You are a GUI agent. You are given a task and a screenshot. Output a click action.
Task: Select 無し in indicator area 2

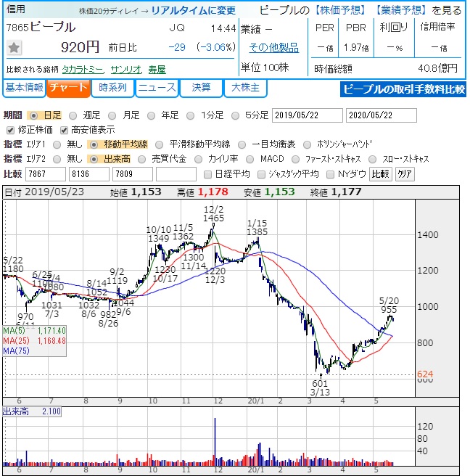[x=57, y=160]
